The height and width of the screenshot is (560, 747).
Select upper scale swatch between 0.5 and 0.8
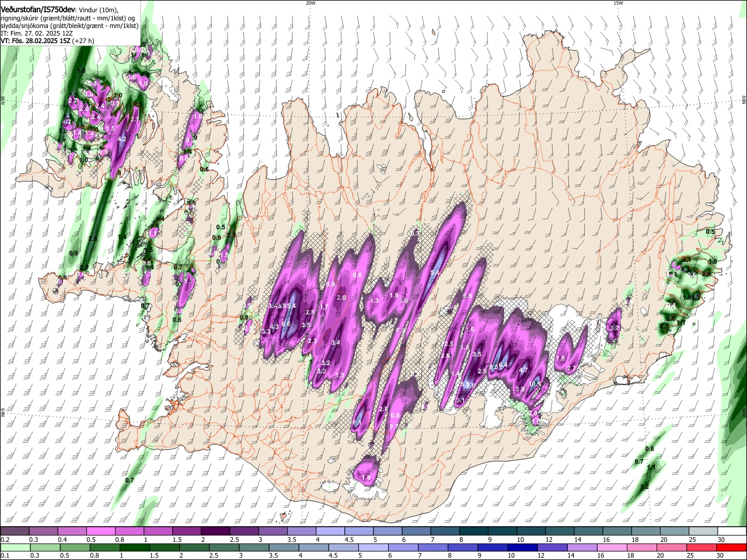[100, 531]
